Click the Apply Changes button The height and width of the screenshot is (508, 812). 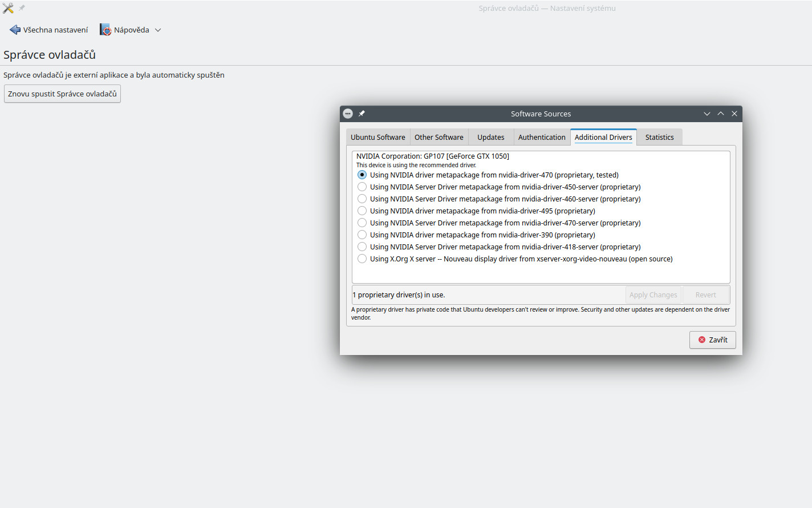tap(653, 295)
